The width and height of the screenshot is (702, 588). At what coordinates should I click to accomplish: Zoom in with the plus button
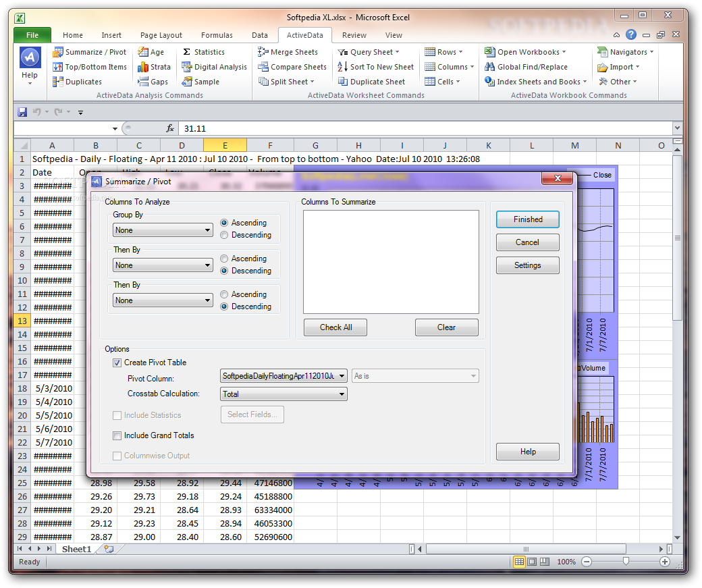665,562
